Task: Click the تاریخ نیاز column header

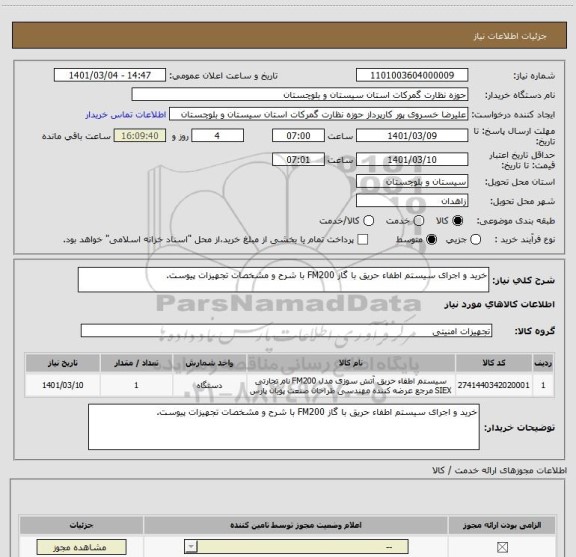Action: coord(62,363)
